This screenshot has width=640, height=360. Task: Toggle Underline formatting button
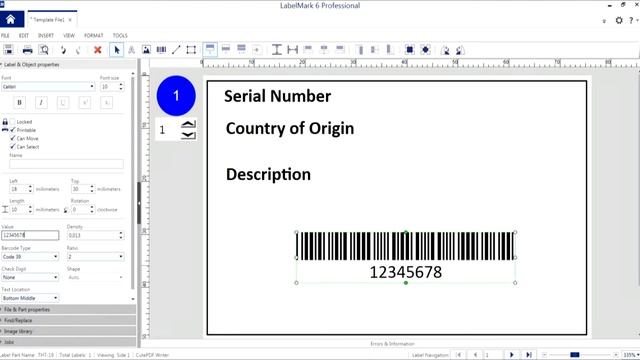click(x=63, y=102)
